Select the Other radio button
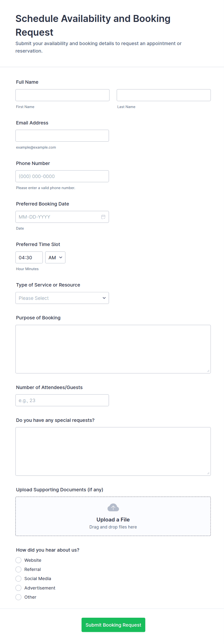The image size is (224, 644). (19, 597)
